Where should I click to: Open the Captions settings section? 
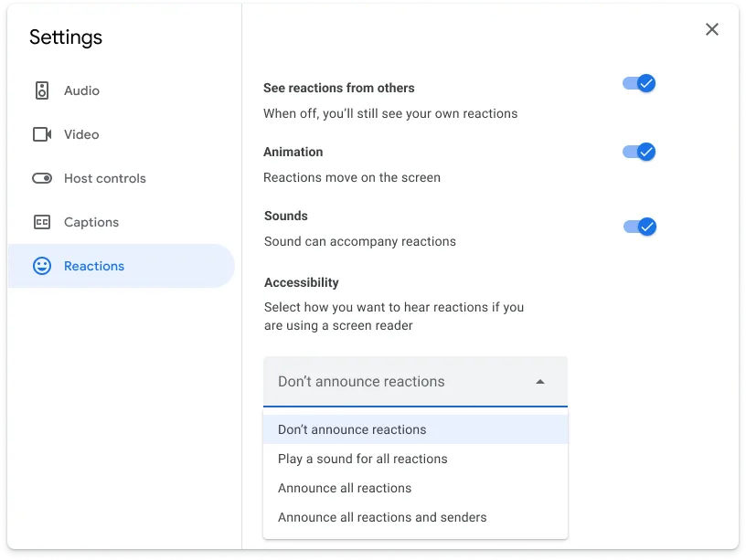pos(91,222)
